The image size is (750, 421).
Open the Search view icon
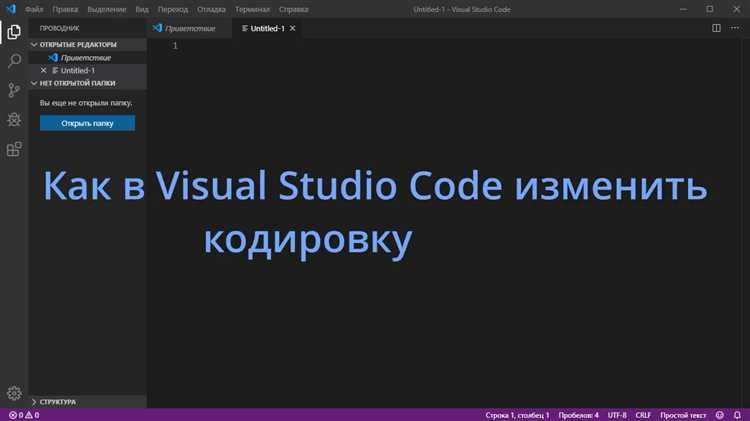14,62
